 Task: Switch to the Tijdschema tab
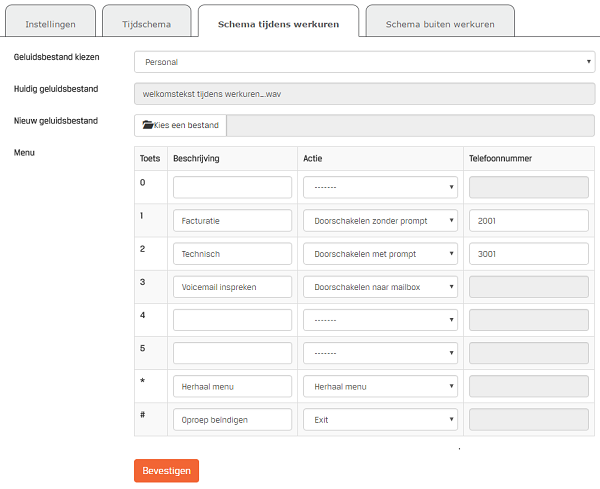146,24
